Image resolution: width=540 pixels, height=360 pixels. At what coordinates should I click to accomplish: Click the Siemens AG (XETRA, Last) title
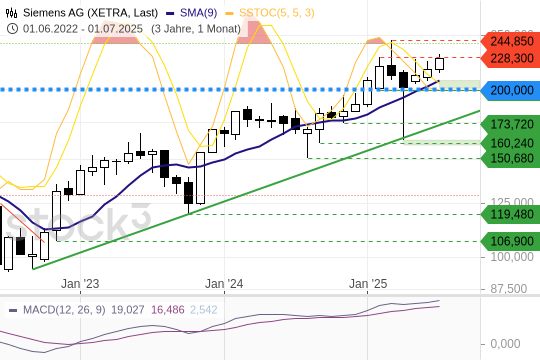tap(90, 13)
